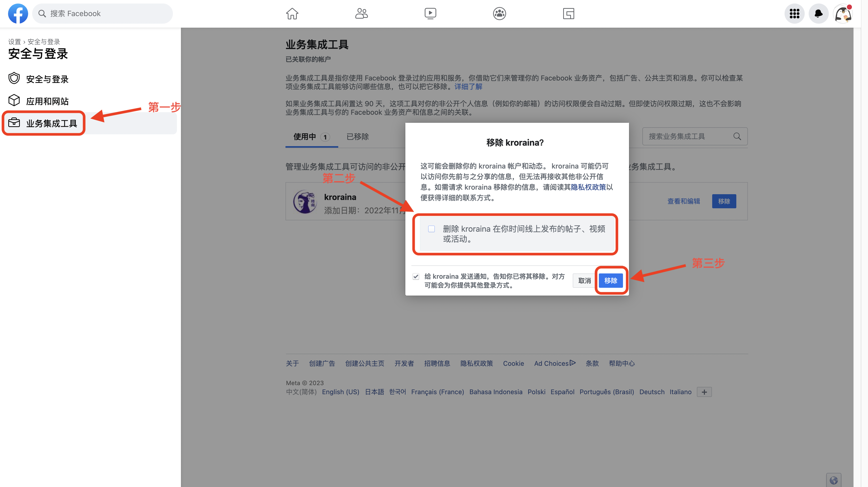Uncheck 给 kroraina 发送通知 checkbox

click(416, 276)
